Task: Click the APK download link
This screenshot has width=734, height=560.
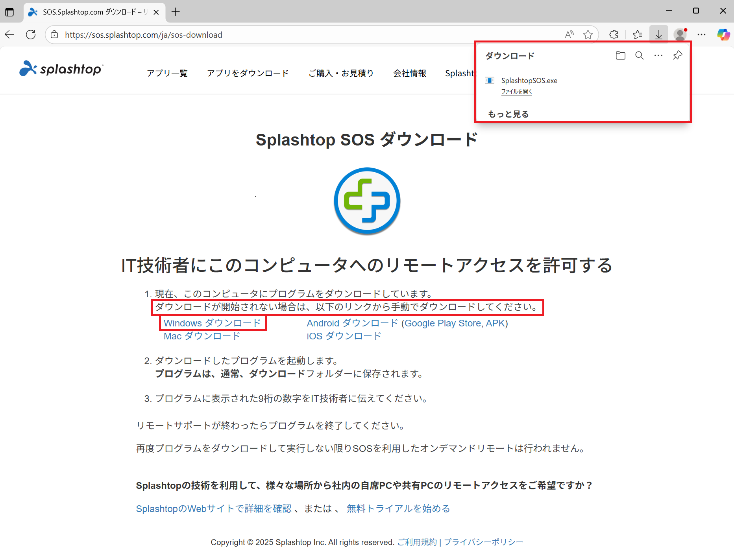Action: 495,323
